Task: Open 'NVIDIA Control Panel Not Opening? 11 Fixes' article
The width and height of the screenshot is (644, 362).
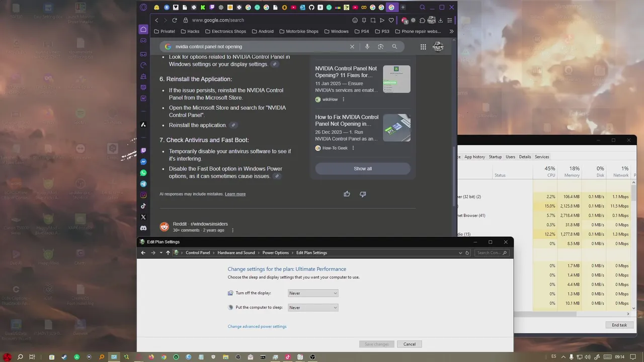Action: (346, 72)
